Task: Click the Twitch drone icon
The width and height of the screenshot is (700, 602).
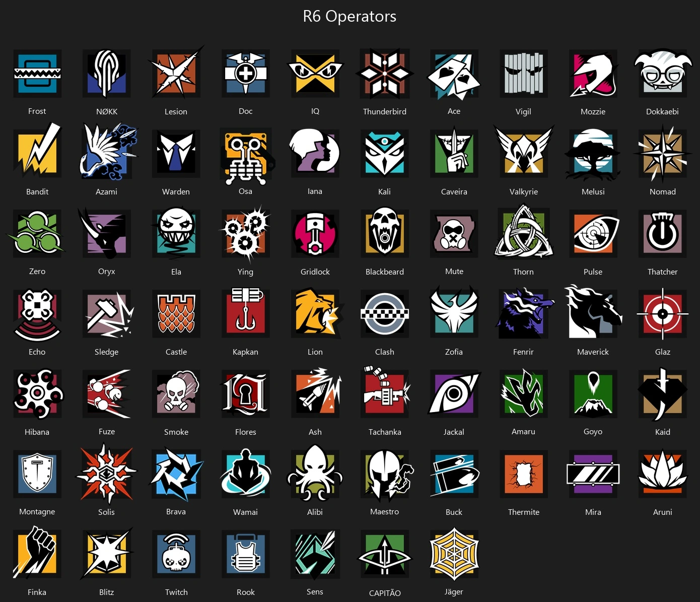Action: click(x=176, y=553)
